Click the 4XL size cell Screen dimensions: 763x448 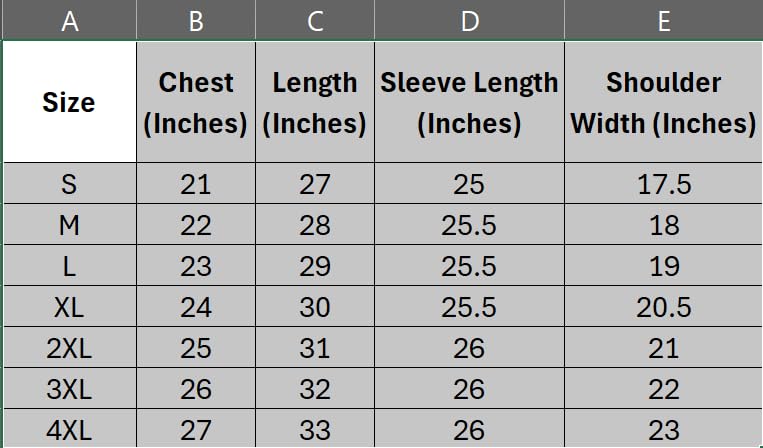click(x=69, y=430)
